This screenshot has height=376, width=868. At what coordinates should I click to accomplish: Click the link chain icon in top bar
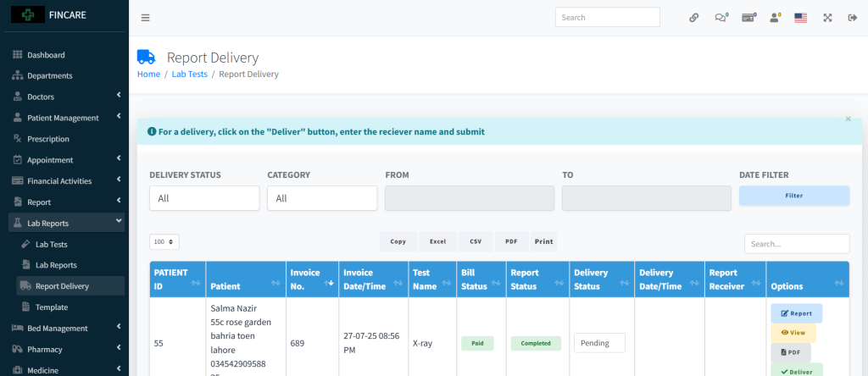click(693, 18)
